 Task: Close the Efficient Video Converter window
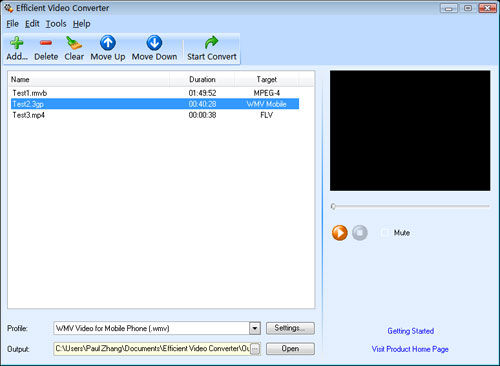click(x=487, y=8)
